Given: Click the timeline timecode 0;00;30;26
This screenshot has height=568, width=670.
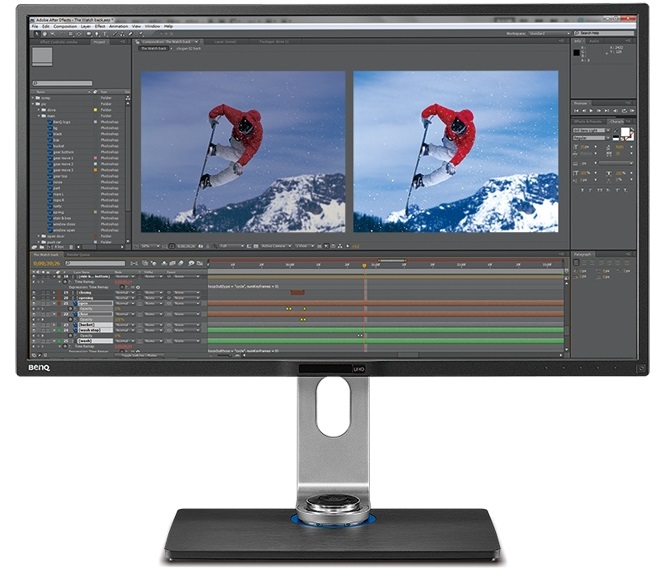Looking at the screenshot, I should (47, 263).
